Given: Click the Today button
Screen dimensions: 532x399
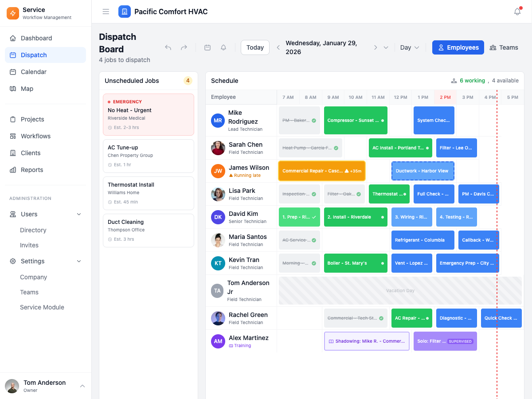Looking at the screenshot, I should (255, 47).
